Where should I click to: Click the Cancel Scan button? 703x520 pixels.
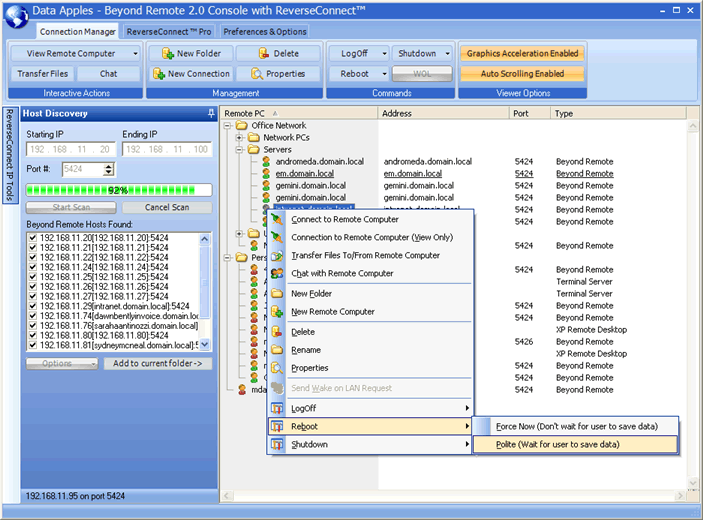(x=167, y=208)
